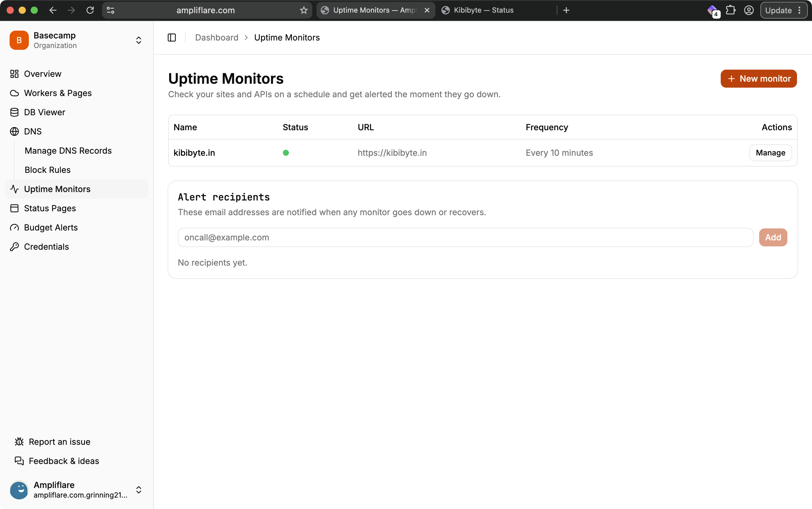Close the Uptime Monitors browser tab
This screenshot has width=812, height=509.
pyautogui.click(x=427, y=10)
